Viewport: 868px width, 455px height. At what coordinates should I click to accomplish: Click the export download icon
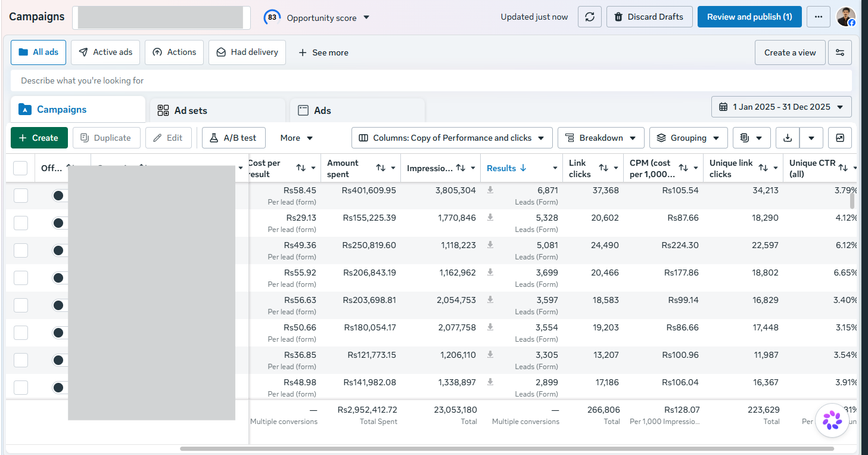pos(788,138)
